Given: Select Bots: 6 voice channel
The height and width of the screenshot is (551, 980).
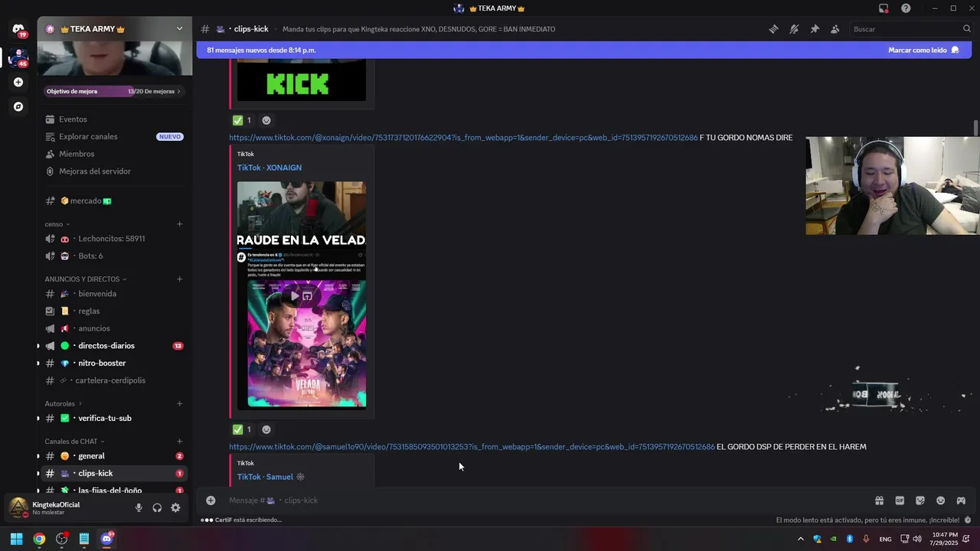Looking at the screenshot, I should click(x=115, y=256).
